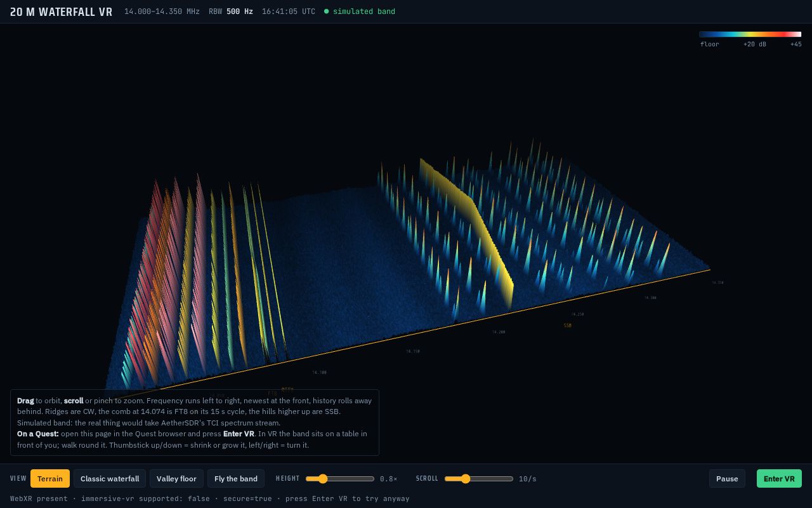Click the 14.200 frequency axis label
The image size is (812, 508).
[499, 332]
